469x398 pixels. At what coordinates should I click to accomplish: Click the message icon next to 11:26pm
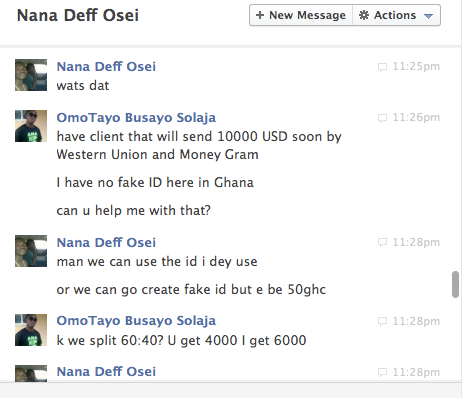pyautogui.click(x=382, y=118)
